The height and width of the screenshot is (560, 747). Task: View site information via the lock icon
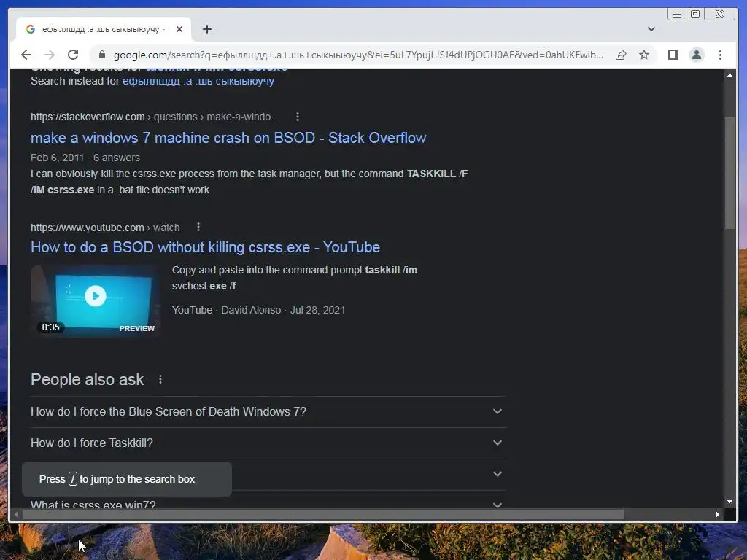pos(101,55)
